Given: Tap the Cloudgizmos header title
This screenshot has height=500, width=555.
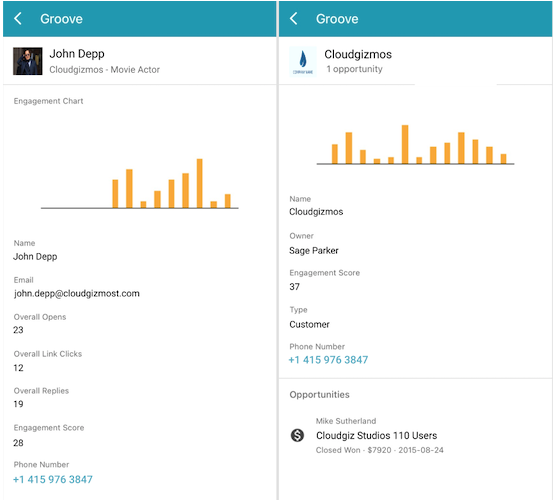Looking at the screenshot, I should click(x=358, y=54).
